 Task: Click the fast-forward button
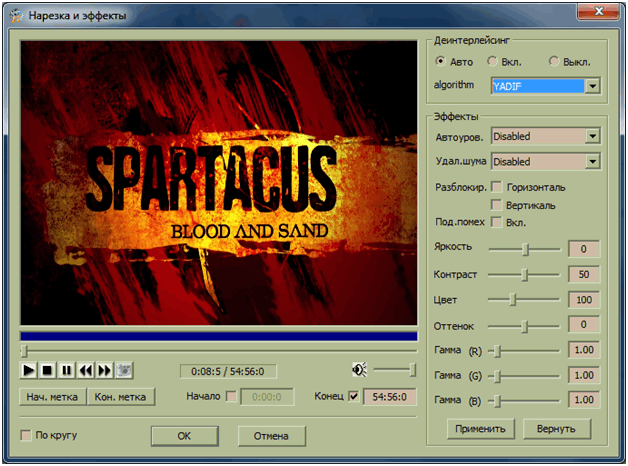pyautogui.click(x=104, y=370)
